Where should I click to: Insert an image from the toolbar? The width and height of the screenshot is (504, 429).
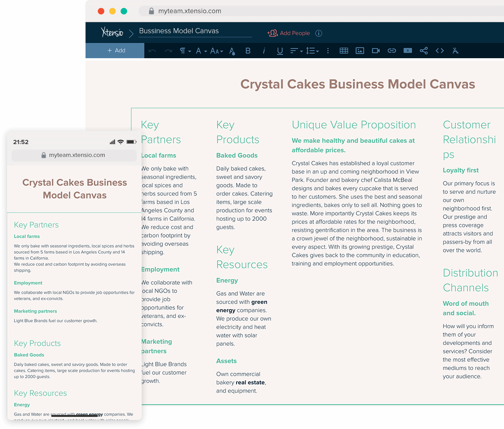click(360, 50)
